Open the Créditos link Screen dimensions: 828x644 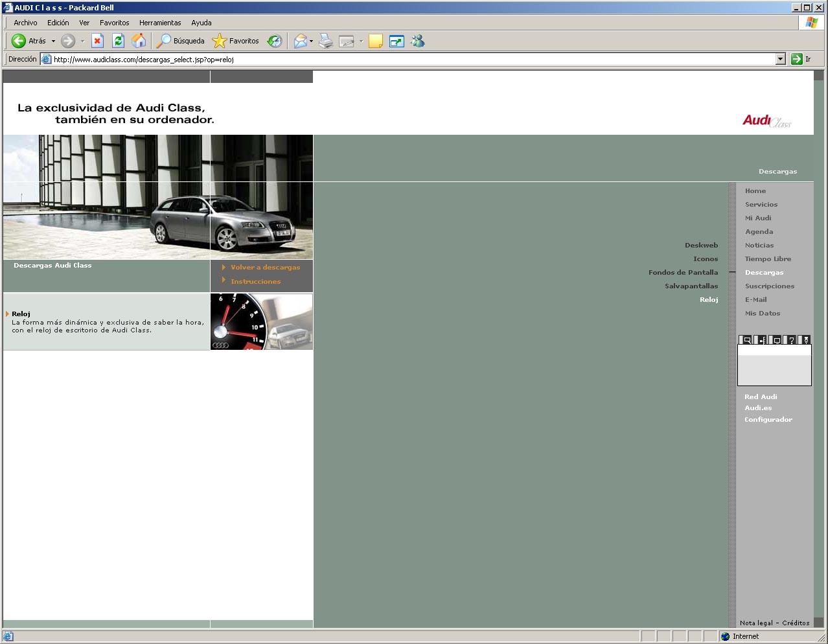point(796,623)
